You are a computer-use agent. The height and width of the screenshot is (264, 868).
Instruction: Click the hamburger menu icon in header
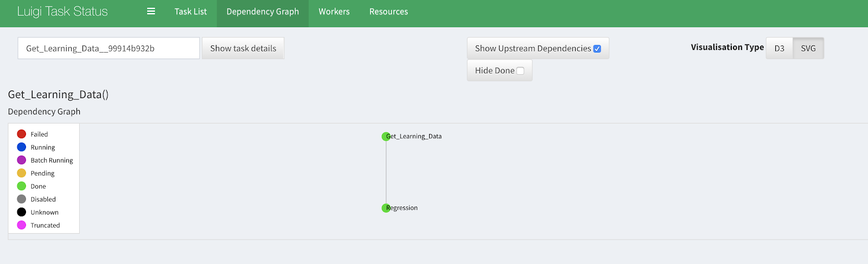151,11
